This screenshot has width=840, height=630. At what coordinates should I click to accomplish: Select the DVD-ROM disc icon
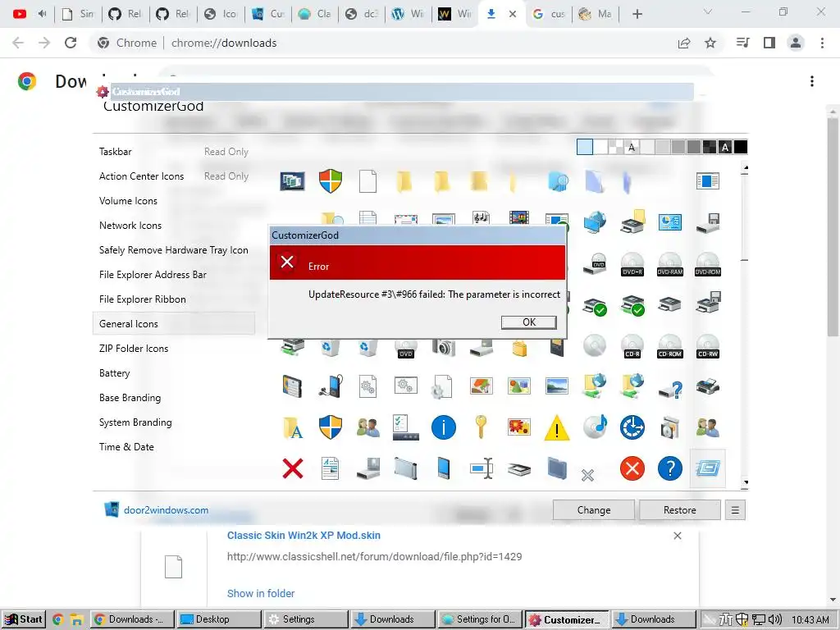pos(708,264)
